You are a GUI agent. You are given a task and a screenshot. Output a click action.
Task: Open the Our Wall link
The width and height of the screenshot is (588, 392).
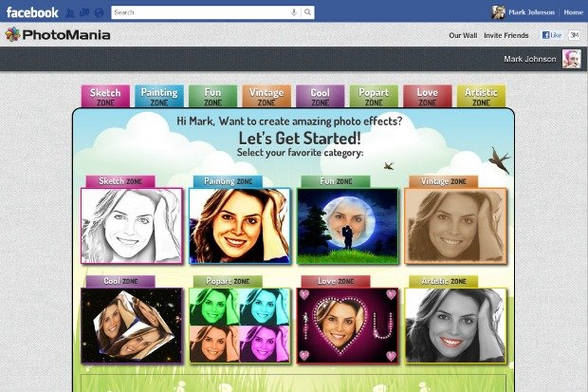click(x=463, y=35)
